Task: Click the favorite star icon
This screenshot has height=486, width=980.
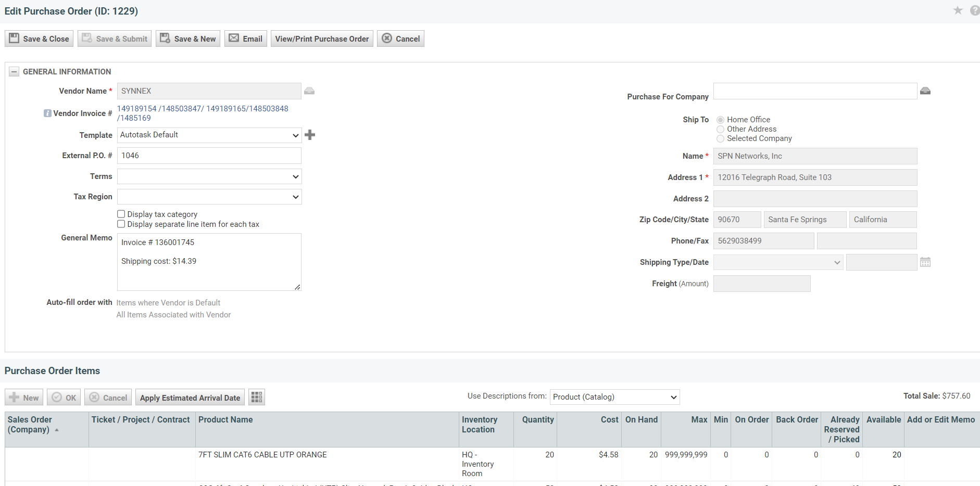Action: click(x=958, y=10)
